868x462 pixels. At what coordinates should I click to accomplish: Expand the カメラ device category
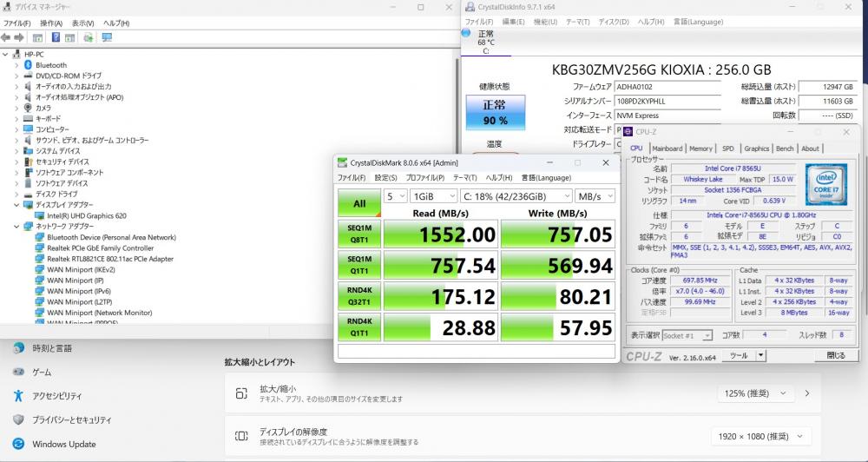(x=16, y=108)
